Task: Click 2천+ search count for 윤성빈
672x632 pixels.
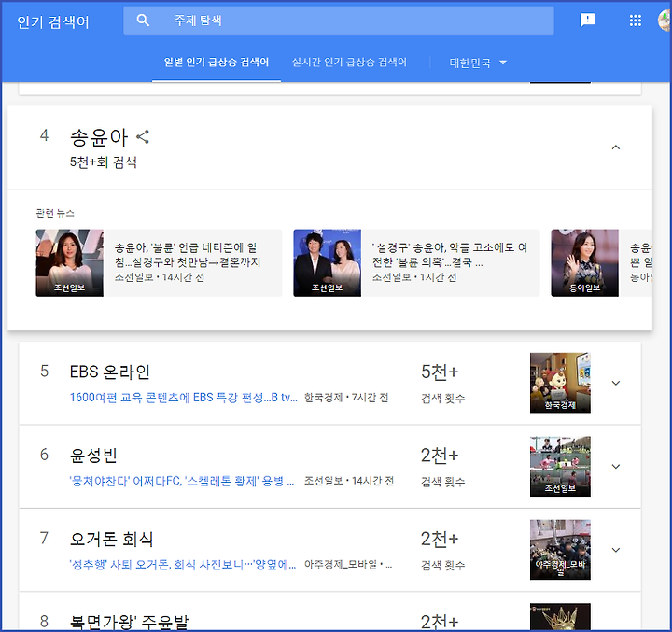Action: click(x=440, y=456)
